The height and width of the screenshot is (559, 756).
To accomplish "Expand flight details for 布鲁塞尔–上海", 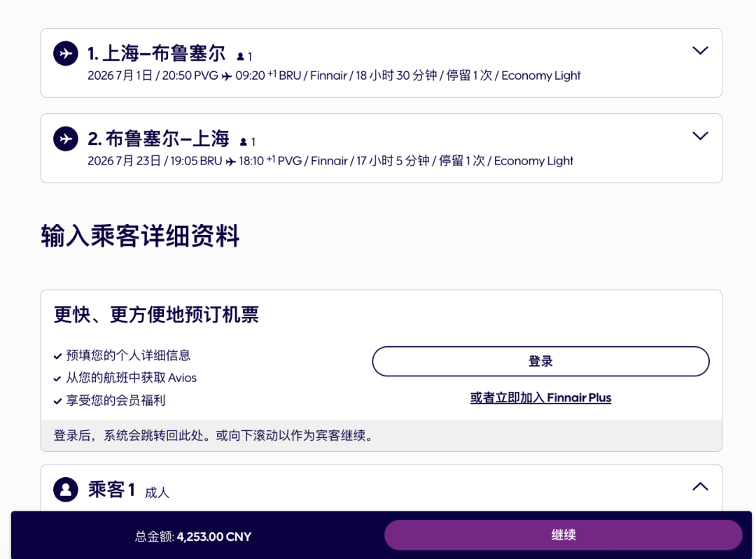I will pos(700,136).
